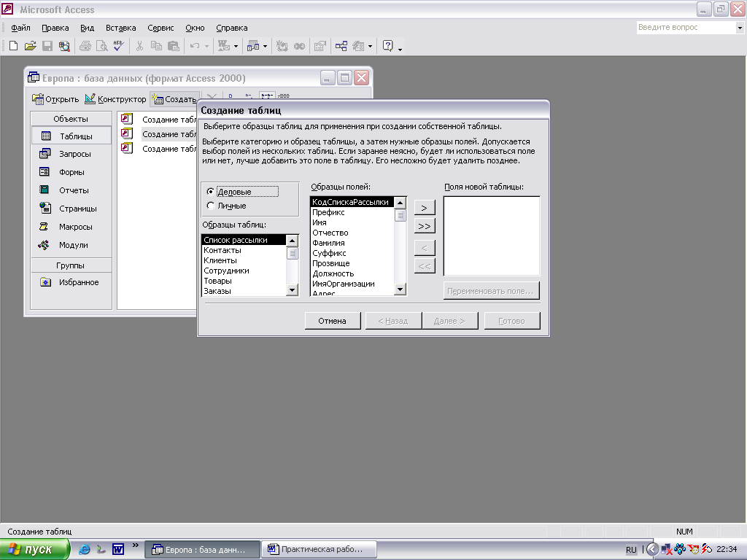Select Страницы in the Objects panel

tap(71, 209)
